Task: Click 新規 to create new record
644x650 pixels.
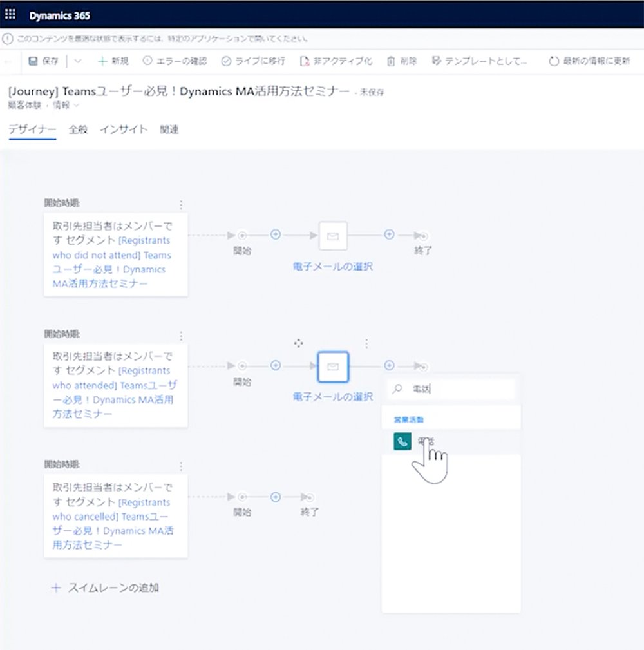Action: (x=113, y=61)
